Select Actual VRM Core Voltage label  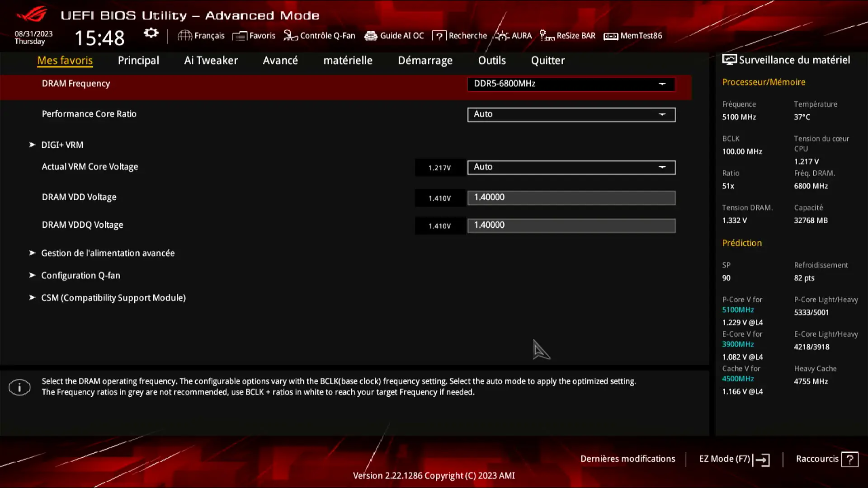tap(90, 167)
